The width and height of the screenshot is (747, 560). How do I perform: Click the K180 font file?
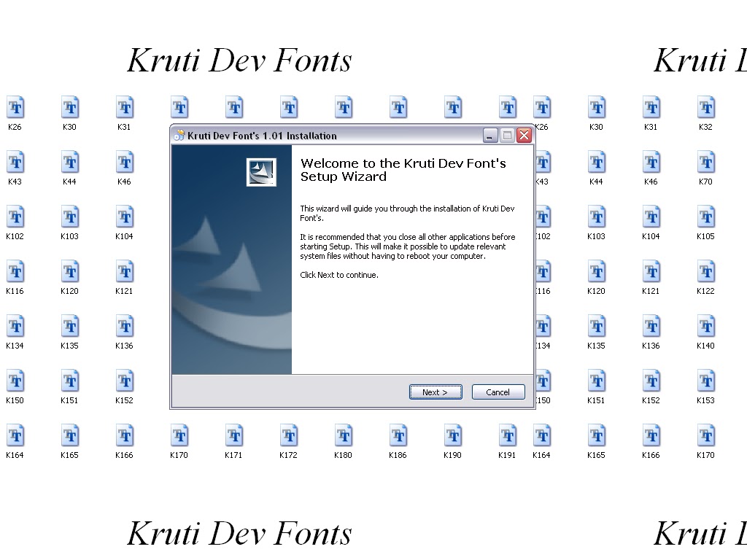[343, 436]
